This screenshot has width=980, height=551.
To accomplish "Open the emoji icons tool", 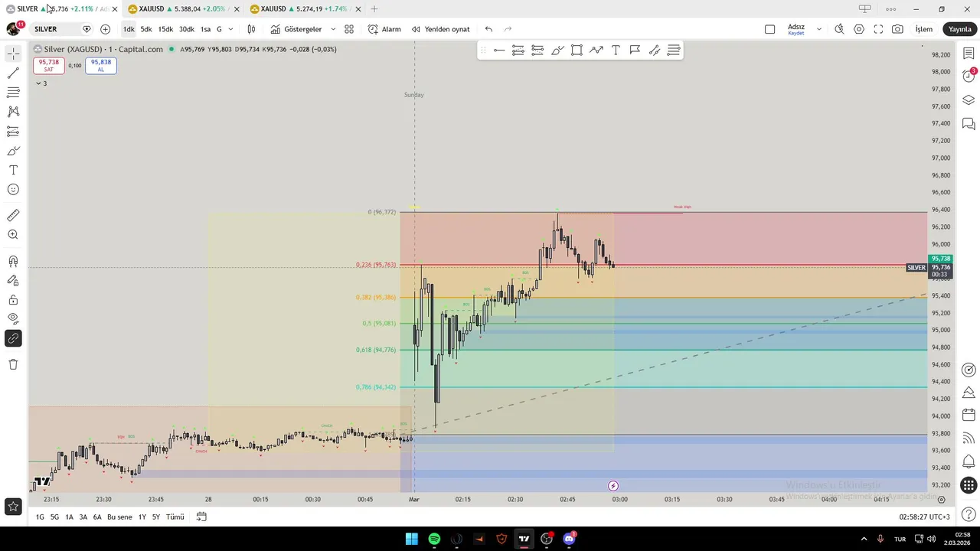I will pyautogui.click(x=13, y=189).
